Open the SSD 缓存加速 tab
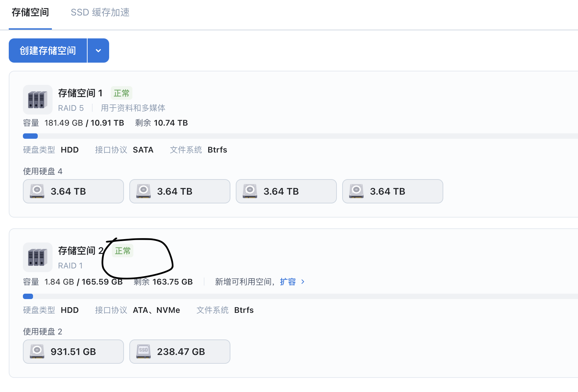Image resolution: width=578 pixels, height=392 pixels. (x=100, y=13)
